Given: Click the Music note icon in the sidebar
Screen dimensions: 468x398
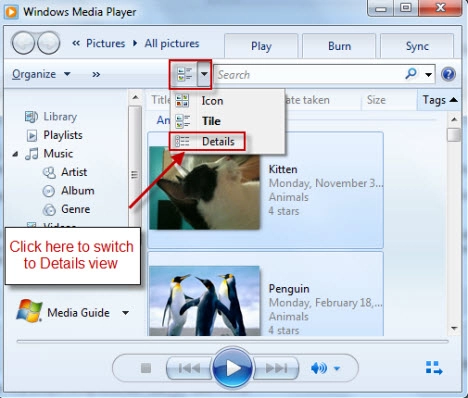Looking at the screenshot, I should pyautogui.click(x=32, y=154).
